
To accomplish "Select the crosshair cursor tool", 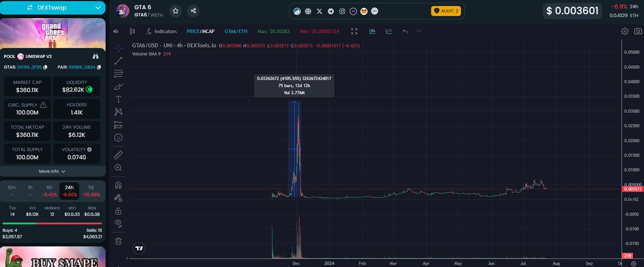I will (x=119, y=47).
